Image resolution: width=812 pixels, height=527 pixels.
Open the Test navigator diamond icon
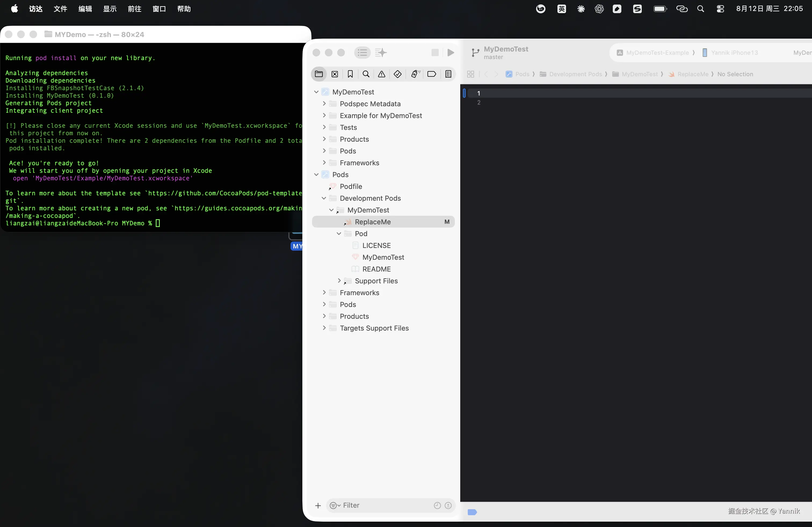[x=397, y=74]
